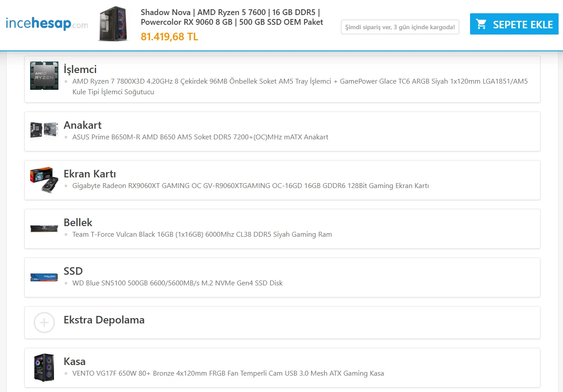Select the Anakart heading
563x392 pixels.
point(83,125)
